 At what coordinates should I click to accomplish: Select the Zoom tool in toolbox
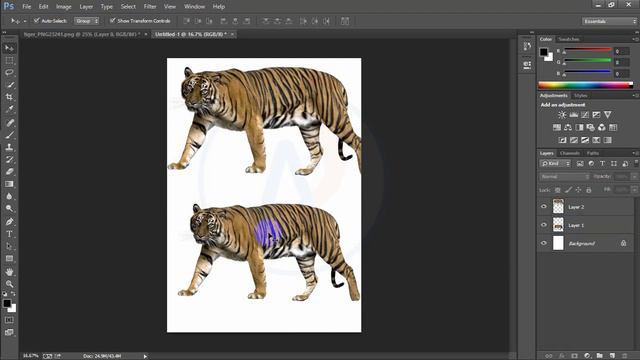[x=9, y=284]
